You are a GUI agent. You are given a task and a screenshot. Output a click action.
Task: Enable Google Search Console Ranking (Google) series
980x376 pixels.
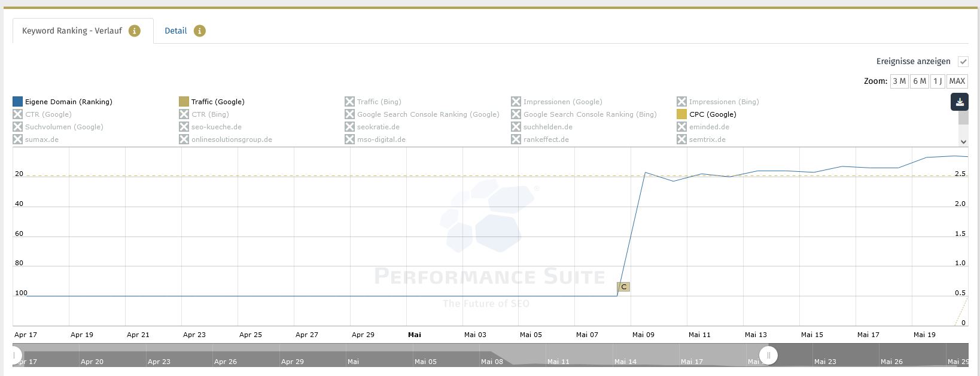point(422,114)
